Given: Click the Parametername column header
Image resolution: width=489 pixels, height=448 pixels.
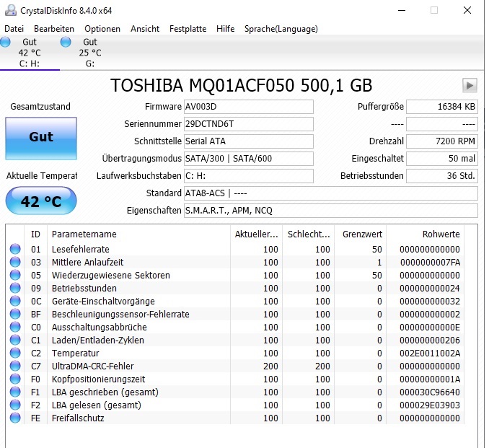Looking at the screenshot, I should (x=138, y=234).
